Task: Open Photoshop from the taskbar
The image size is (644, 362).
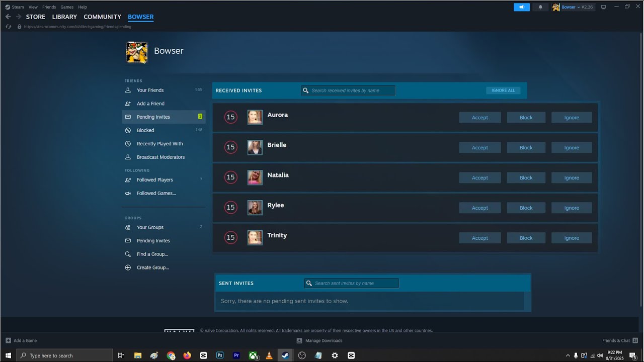Action: pyautogui.click(x=220, y=355)
